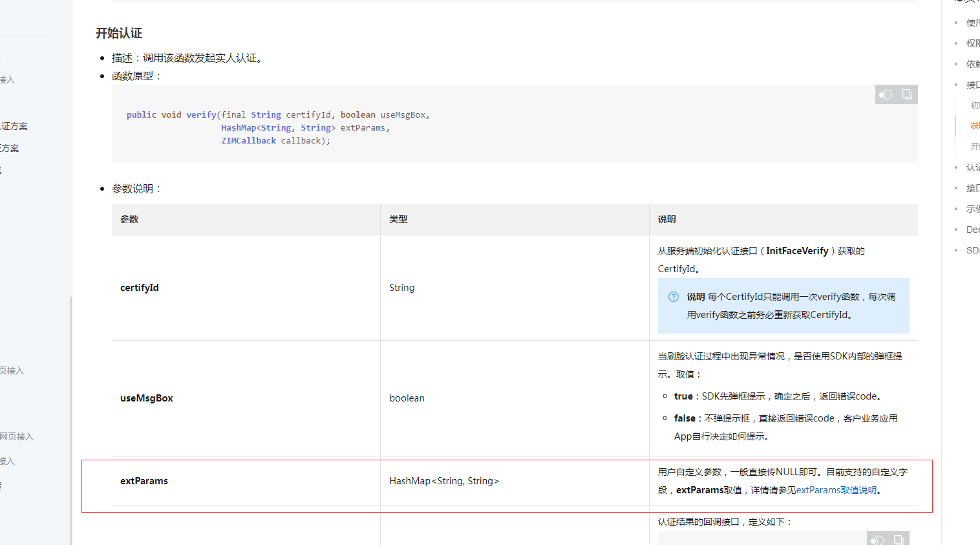The image size is (980, 545).
Task: Click the bold InitFaceVerify text
Action: click(x=797, y=251)
